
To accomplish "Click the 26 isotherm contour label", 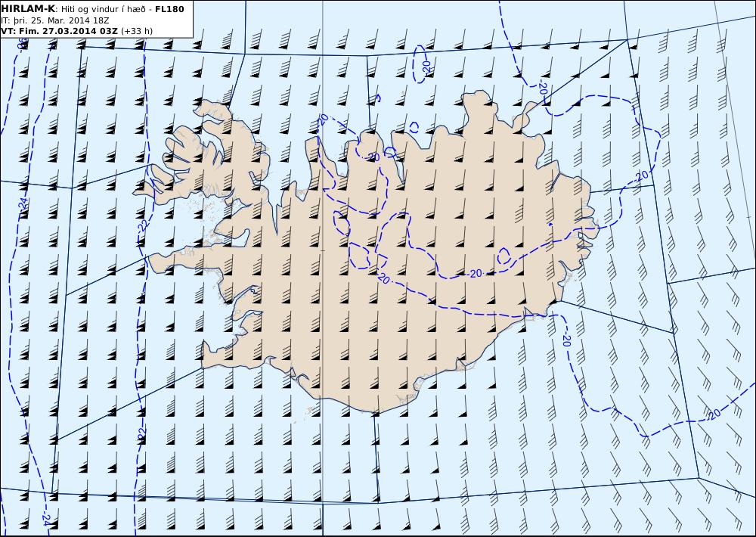I will click(22, 45).
